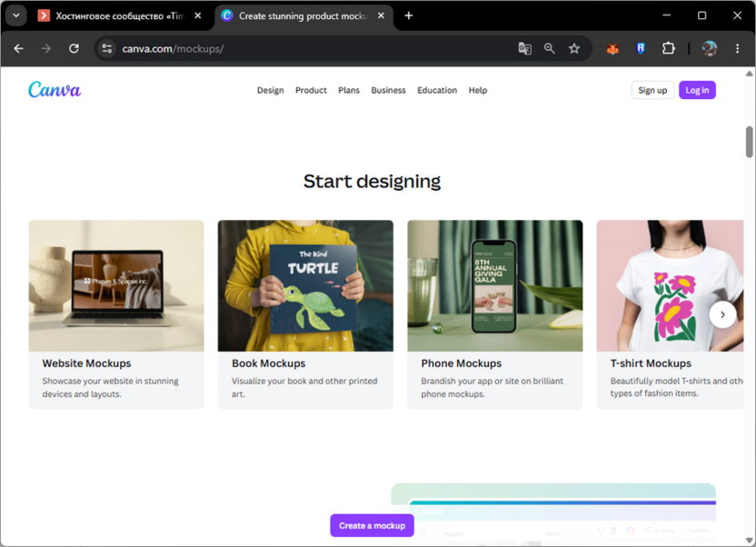Open the Phone Mockups heading link
Screen dimensions: 756x547
[x=462, y=363]
